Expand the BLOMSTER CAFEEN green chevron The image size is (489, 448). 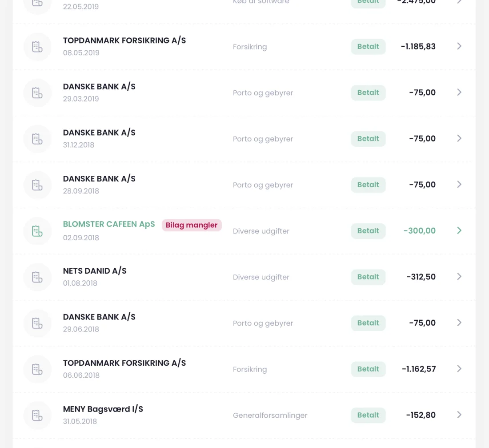coord(459,230)
